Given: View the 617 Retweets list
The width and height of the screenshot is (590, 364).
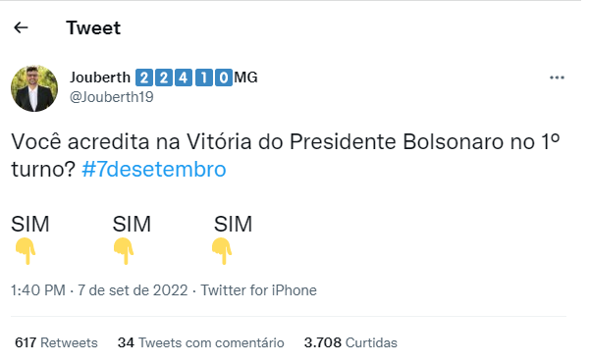Looking at the screenshot, I should tap(56, 343).
